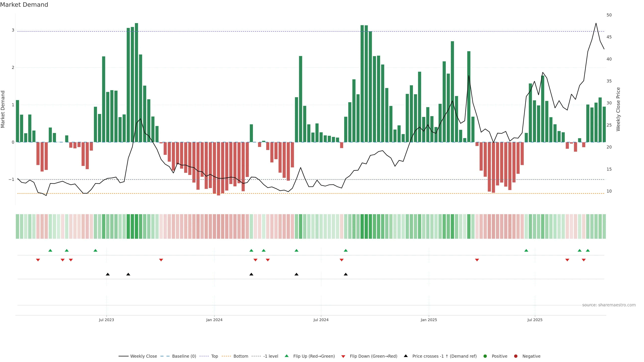Click black triangle Price crosses legend icon
The height and width of the screenshot is (362, 644).
click(406, 356)
